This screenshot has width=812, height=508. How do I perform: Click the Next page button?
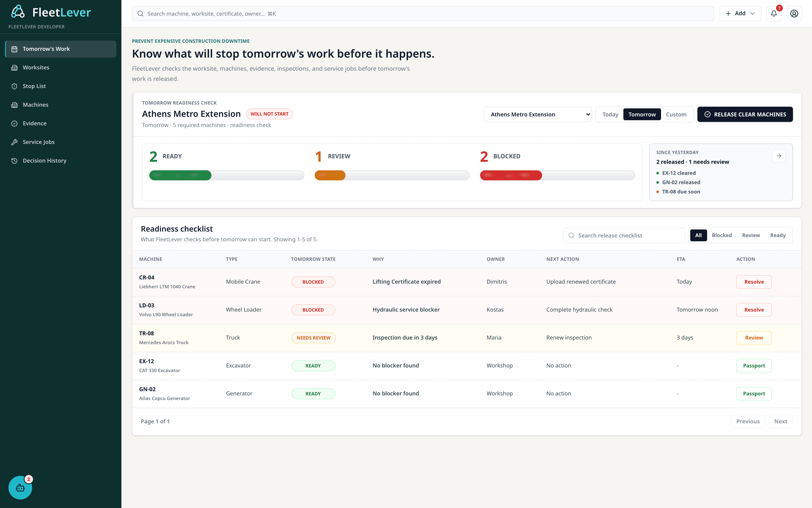(x=780, y=421)
